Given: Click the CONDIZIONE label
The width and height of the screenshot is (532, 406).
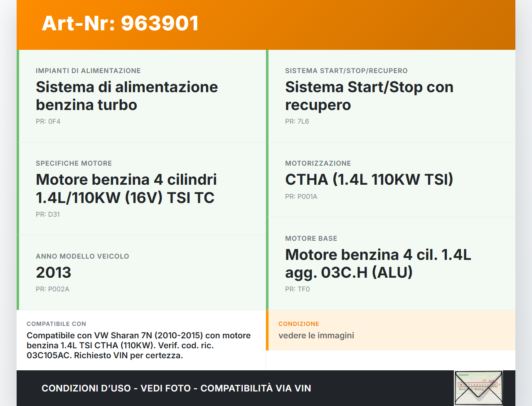Looking at the screenshot, I should (299, 324).
